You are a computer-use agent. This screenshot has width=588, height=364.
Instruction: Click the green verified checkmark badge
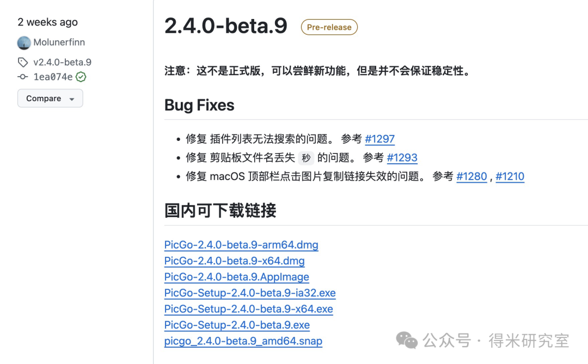[81, 77]
